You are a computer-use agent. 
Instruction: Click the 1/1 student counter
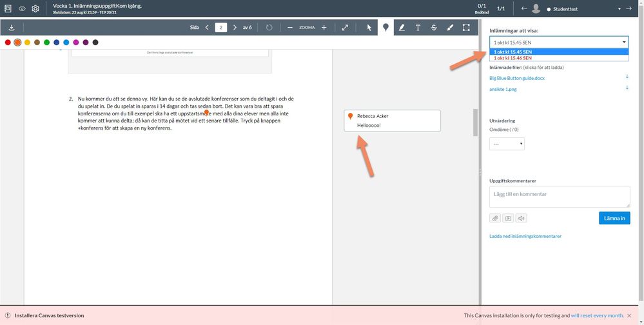[501, 8]
